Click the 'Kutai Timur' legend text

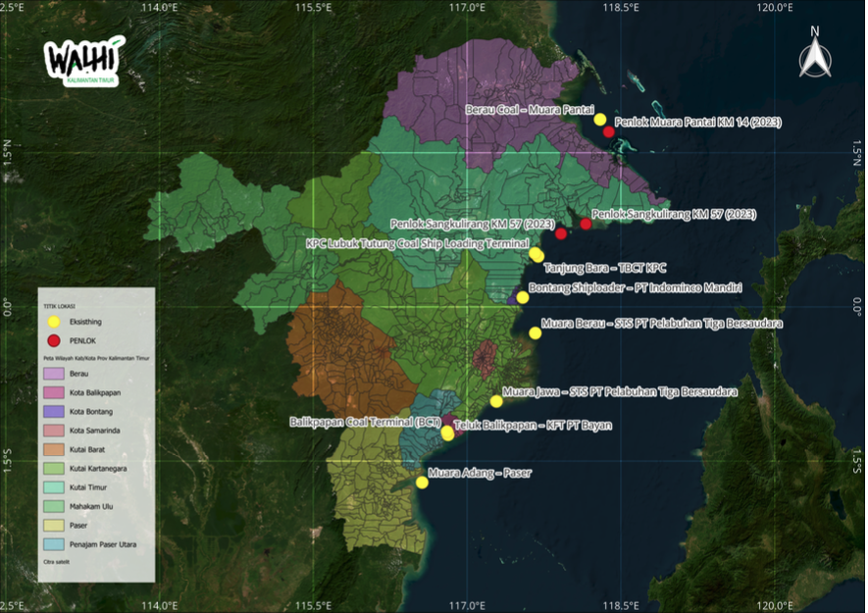click(88, 487)
